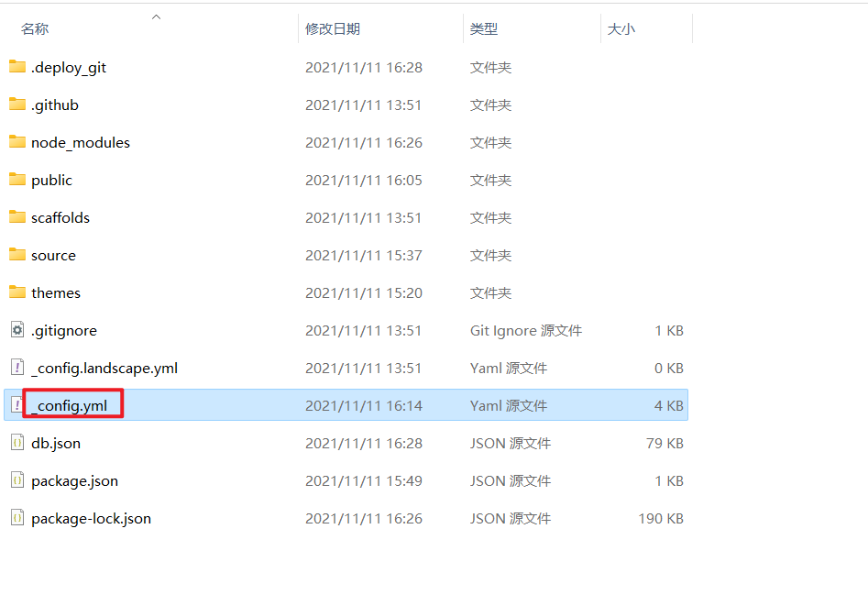Viewport: 868px width, 606px height.
Task: Select the public folder icon
Action: (17, 180)
